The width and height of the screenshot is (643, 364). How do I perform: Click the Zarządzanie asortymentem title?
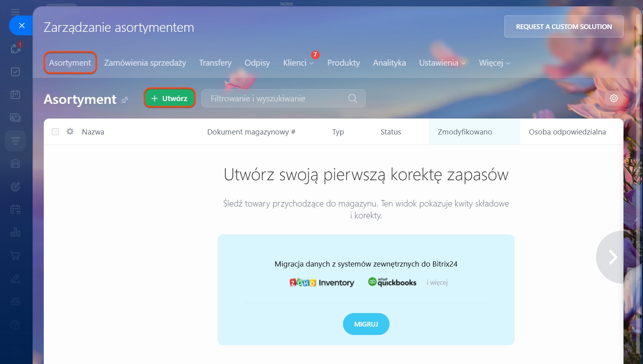coord(119,27)
